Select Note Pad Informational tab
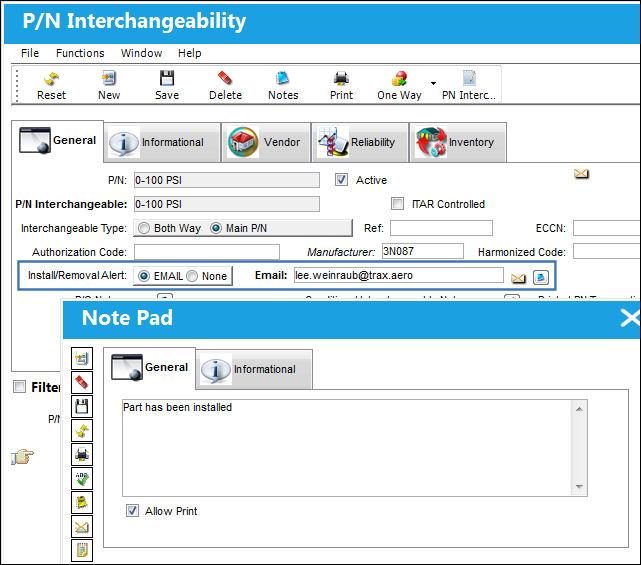Screen dimensions: 641x565 pos(254,369)
